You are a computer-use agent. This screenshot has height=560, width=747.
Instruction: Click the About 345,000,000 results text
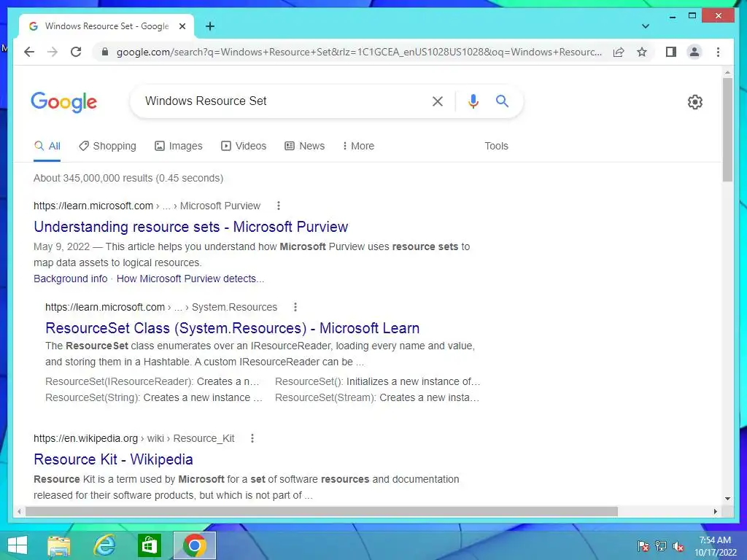(x=128, y=178)
